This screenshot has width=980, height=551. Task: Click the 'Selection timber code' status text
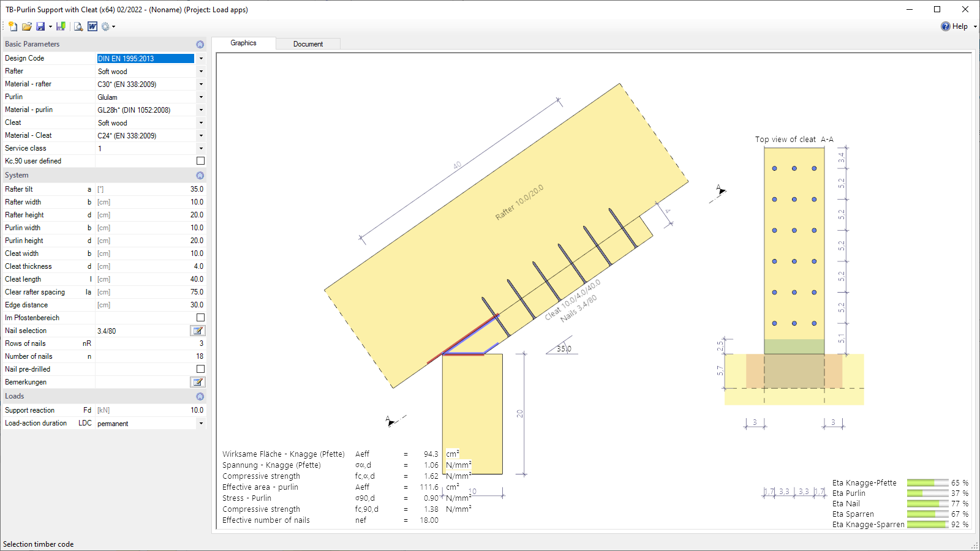[38, 544]
